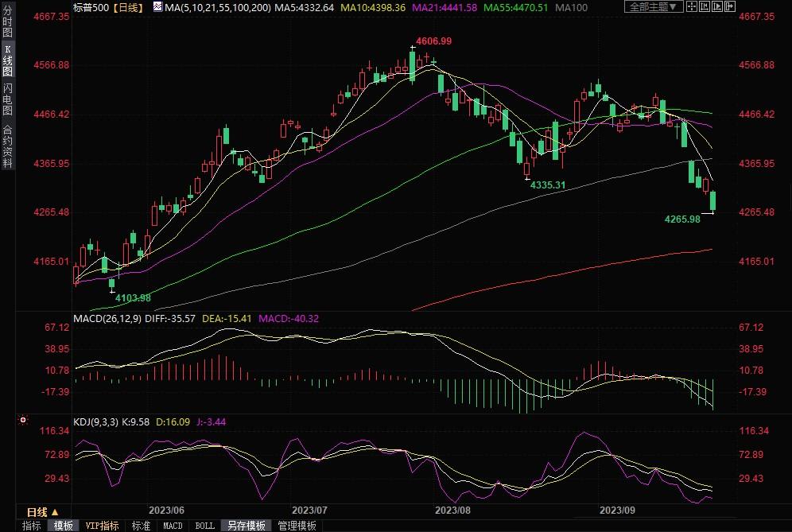Click the MA10:4398.36 value label

(x=373, y=8)
